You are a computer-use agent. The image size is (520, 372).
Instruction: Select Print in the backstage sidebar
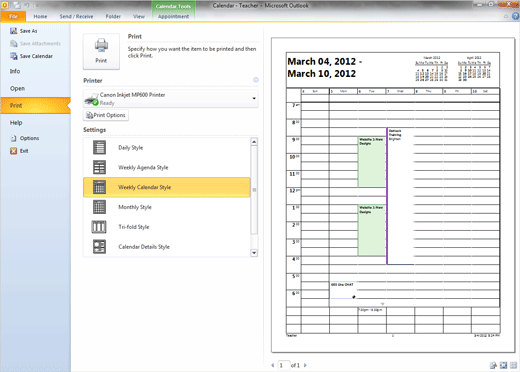pyautogui.click(x=35, y=106)
